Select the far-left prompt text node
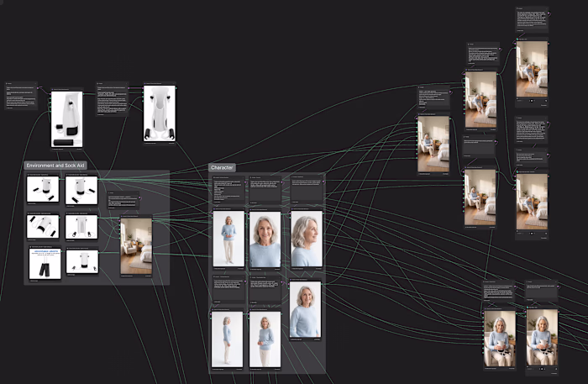This screenshot has height=384, width=588. (21, 96)
